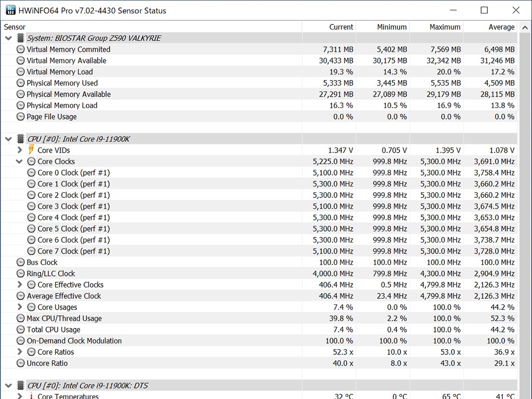This screenshot has height=399, width=532.
Task: Click the Core VIDs lightning bolt icon
Action: pos(31,150)
